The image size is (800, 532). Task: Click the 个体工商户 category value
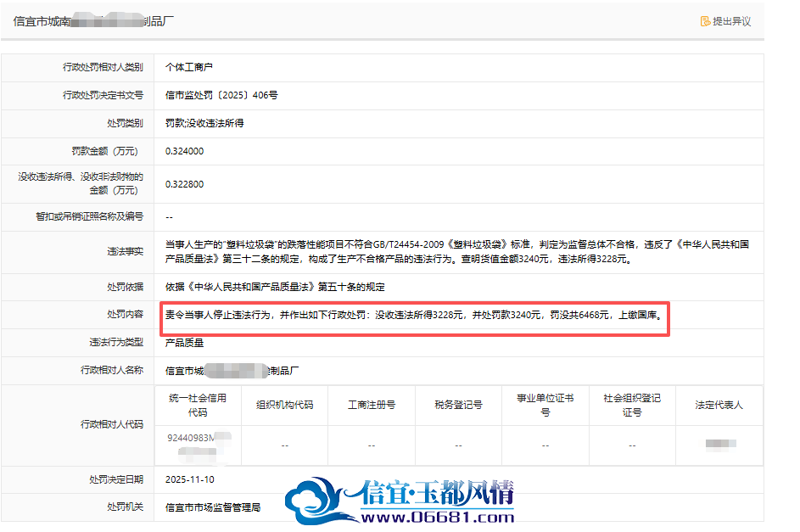[x=189, y=67]
